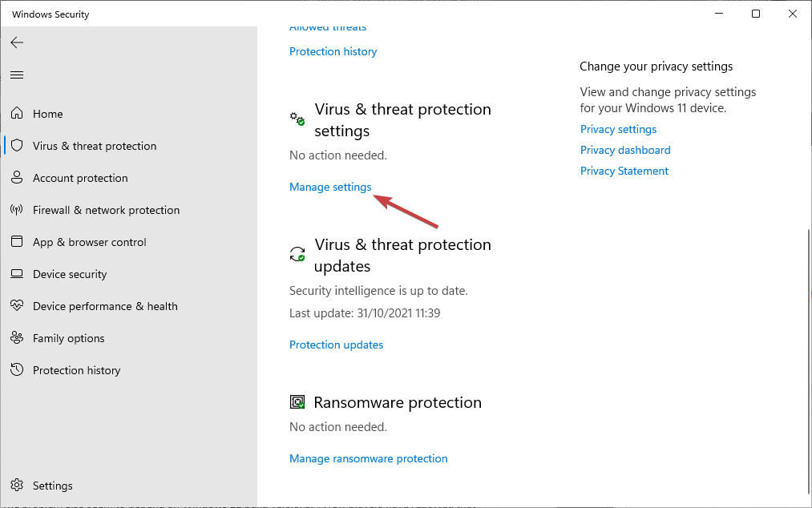Open App & browser control
Viewport: 812px width, 508px height.
point(89,242)
